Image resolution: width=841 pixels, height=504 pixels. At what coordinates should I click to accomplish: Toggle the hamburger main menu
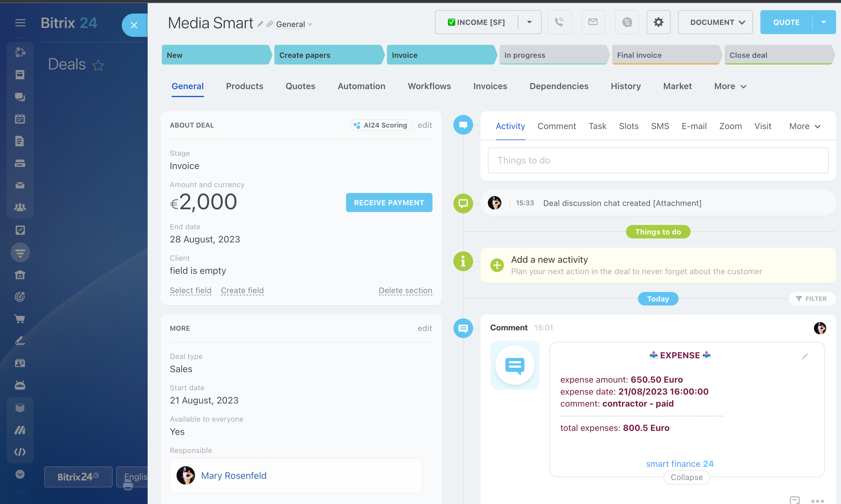[x=20, y=23]
